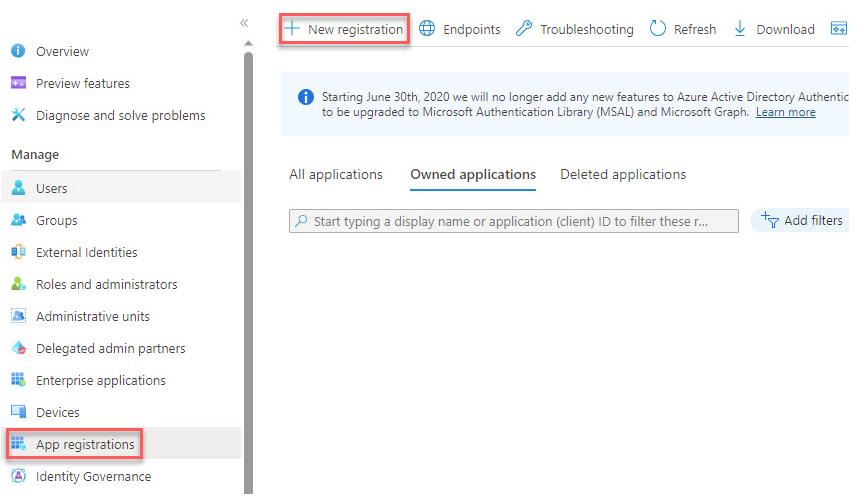
Task: Click the Add filters button
Action: pyautogui.click(x=801, y=220)
